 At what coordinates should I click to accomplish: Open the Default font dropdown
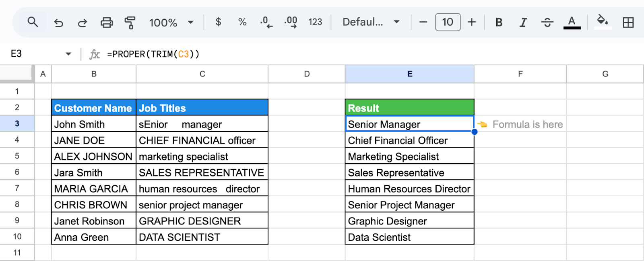click(x=371, y=22)
